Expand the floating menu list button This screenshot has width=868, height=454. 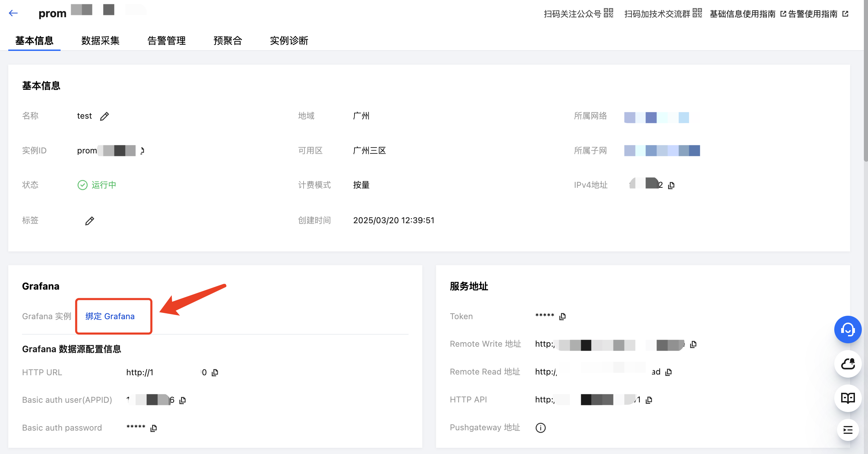(x=847, y=430)
